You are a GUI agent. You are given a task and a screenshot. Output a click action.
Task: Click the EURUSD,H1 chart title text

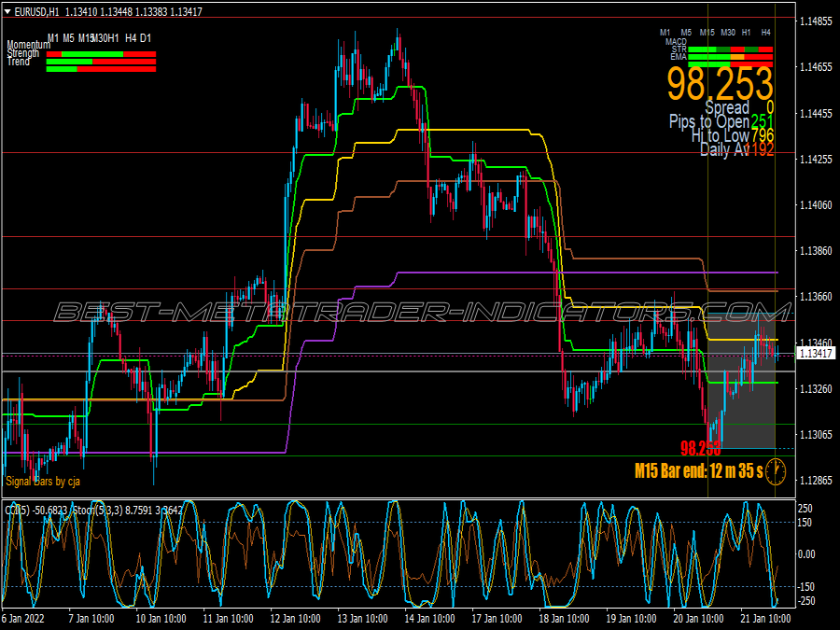coord(38,11)
